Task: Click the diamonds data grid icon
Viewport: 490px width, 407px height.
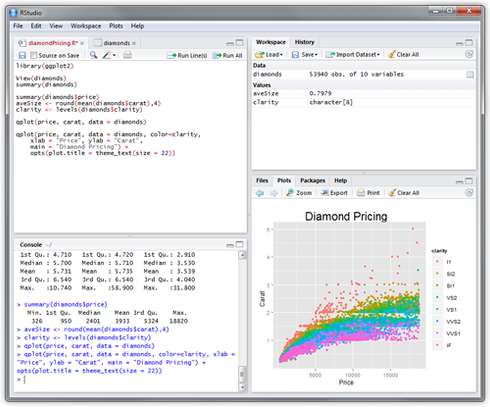Action: click(470, 74)
